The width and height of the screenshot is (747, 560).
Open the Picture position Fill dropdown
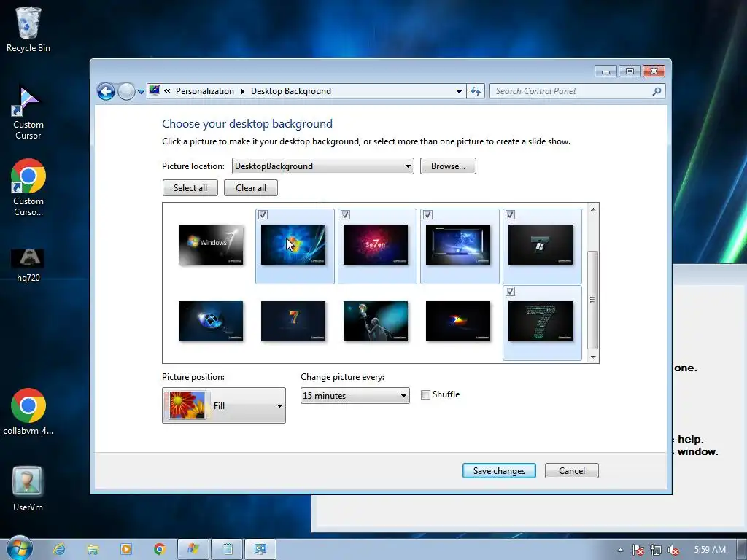point(224,405)
